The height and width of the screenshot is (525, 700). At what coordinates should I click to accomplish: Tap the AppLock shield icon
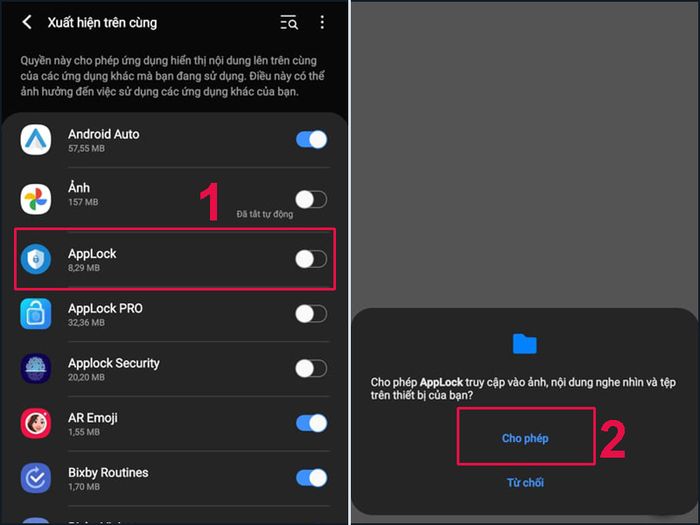point(36,259)
